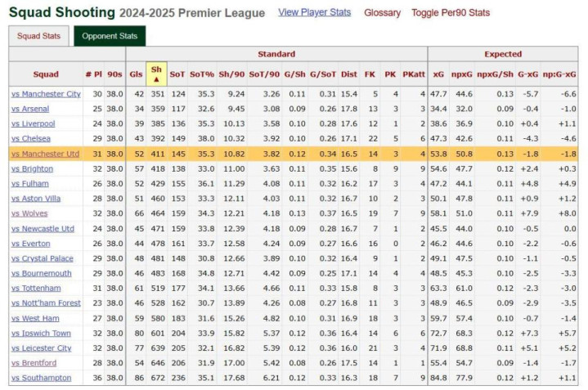Open the Glossary

point(382,13)
